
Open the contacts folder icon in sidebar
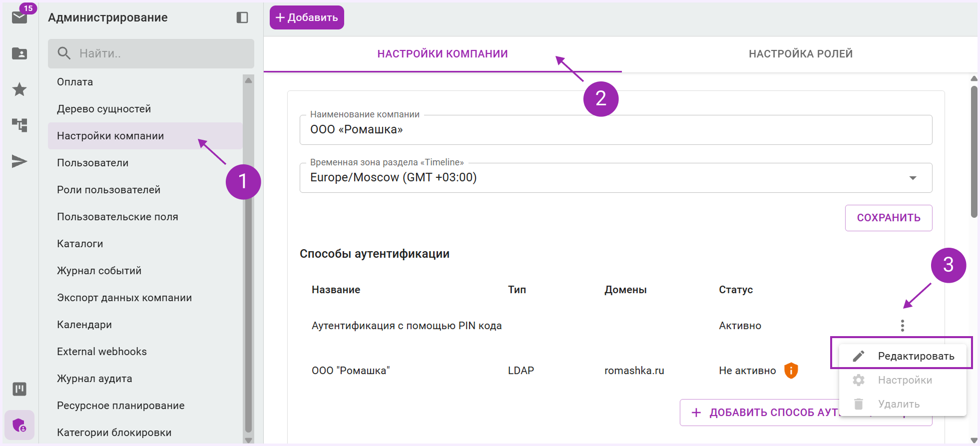click(19, 53)
